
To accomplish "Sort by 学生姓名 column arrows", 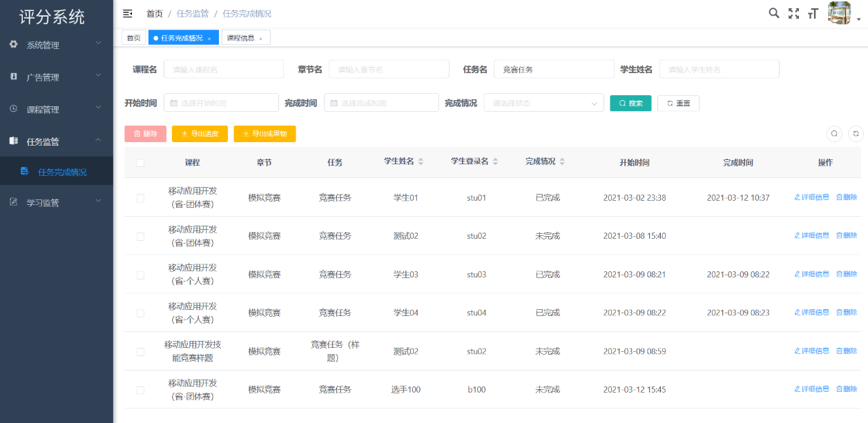I will (421, 161).
